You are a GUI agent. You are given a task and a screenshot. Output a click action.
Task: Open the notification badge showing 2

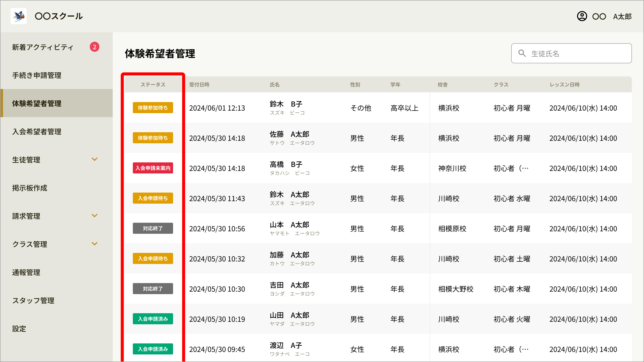94,47
